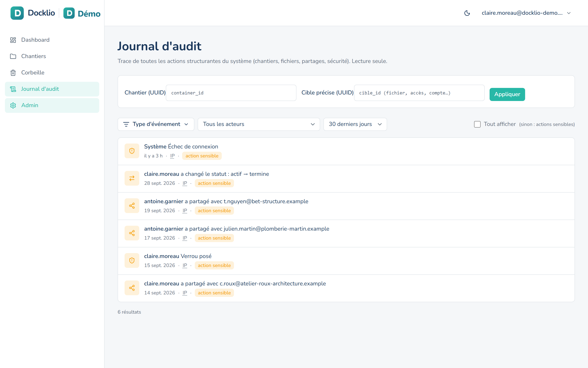Click "Système Échec de connexion" entry text
This screenshot has height=368, width=588.
pyautogui.click(x=181, y=147)
